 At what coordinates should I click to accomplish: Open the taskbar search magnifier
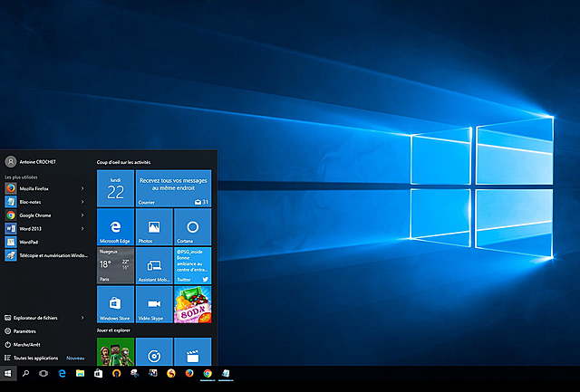click(25, 374)
